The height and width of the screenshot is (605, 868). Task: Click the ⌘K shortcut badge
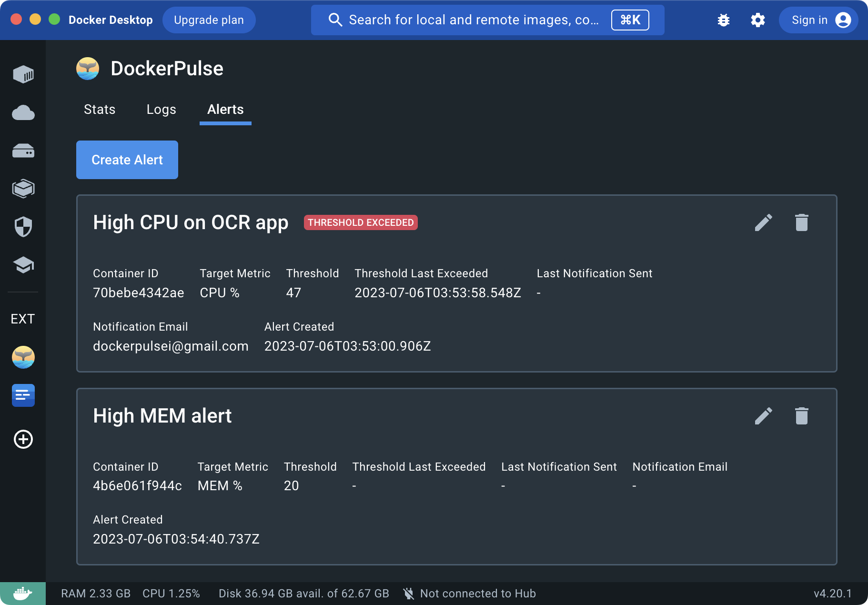tap(630, 20)
